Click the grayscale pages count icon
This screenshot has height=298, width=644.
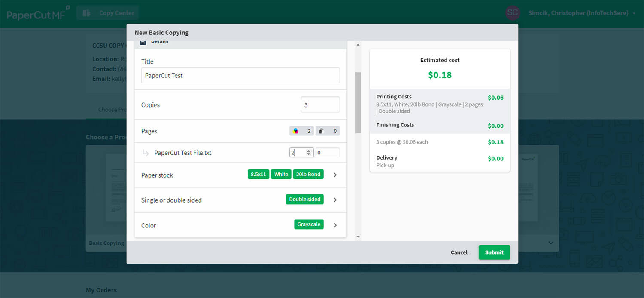pos(322,131)
